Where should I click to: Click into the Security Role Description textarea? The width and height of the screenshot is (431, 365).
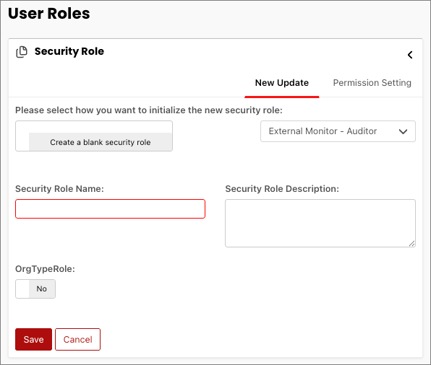(x=320, y=223)
